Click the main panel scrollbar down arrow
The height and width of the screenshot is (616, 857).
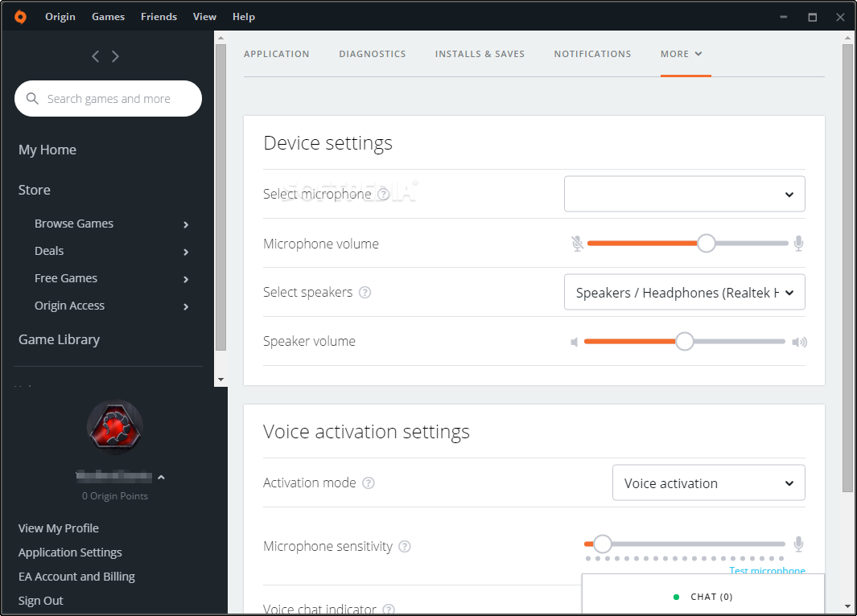pos(847,606)
